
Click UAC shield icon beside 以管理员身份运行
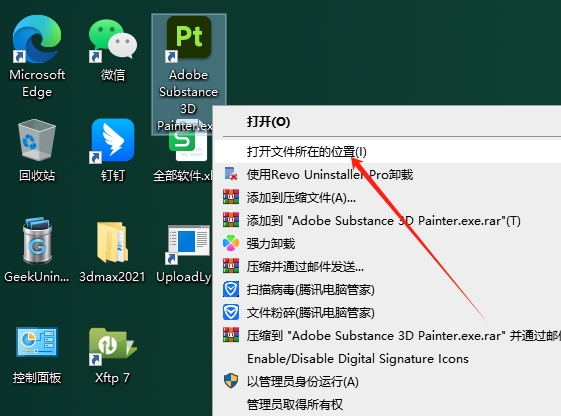coord(231,381)
